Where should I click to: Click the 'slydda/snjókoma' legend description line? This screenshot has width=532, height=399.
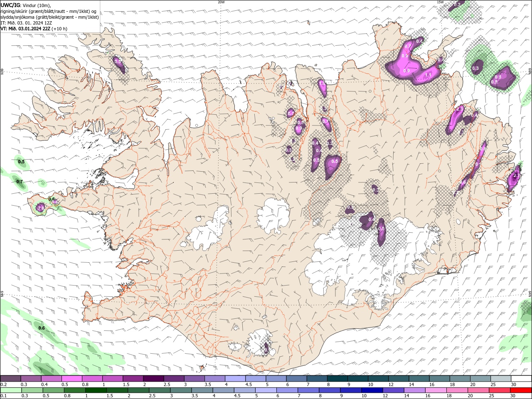49,17
